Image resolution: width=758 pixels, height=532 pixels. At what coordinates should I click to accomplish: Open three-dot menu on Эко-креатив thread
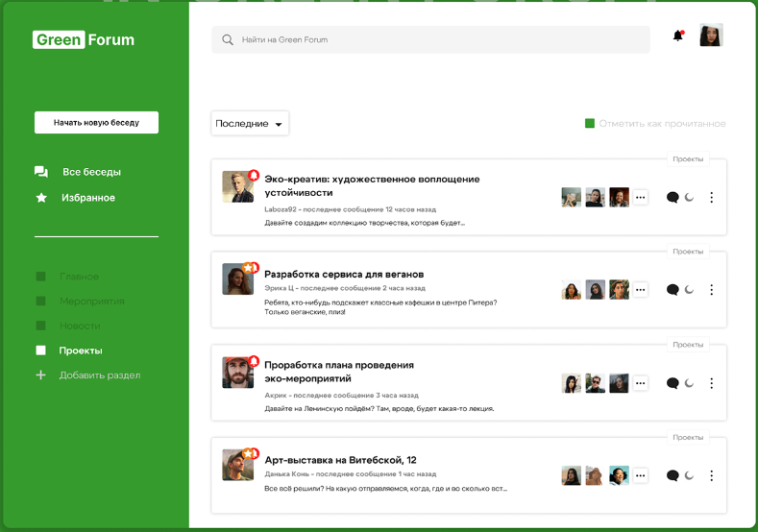[711, 198]
